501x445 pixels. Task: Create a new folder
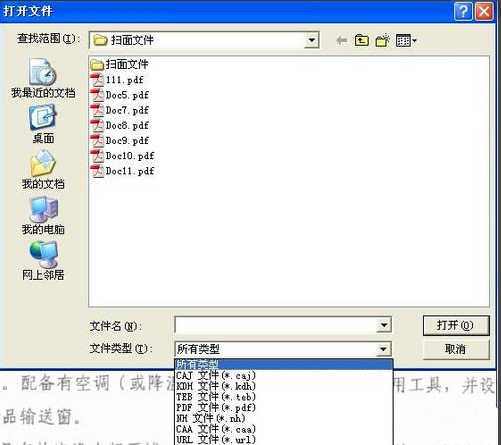[x=383, y=41]
